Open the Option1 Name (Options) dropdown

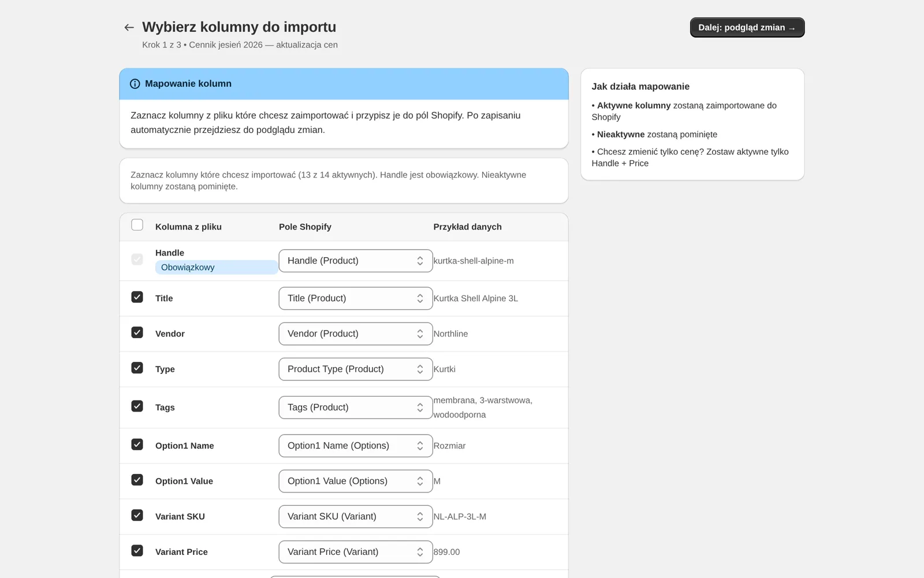[356, 446]
